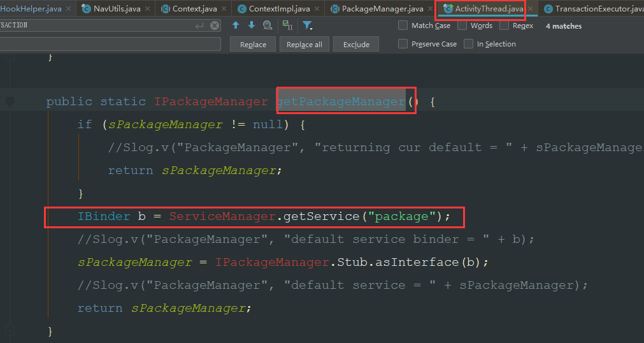Enable the In Selection checkbox
Viewport: 644px width, 343px height.
[x=468, y=43]
